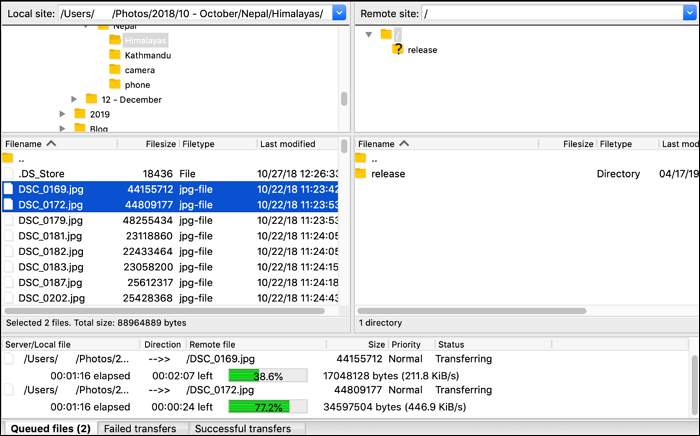Click the local tree vertical scrollbar

coord(344,99)
